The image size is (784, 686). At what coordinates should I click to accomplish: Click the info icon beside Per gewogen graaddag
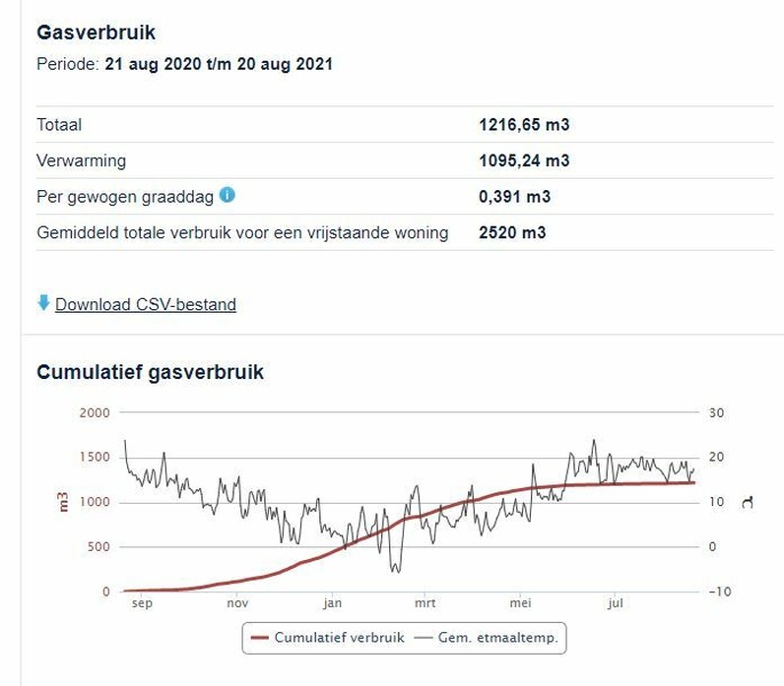tap(228, 195)
